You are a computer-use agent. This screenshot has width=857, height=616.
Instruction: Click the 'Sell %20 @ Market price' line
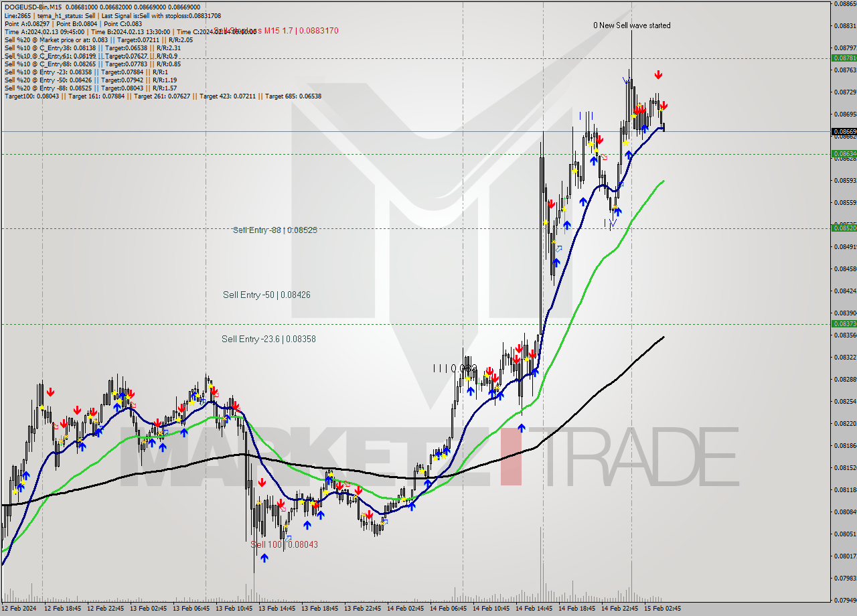(98, 40)
